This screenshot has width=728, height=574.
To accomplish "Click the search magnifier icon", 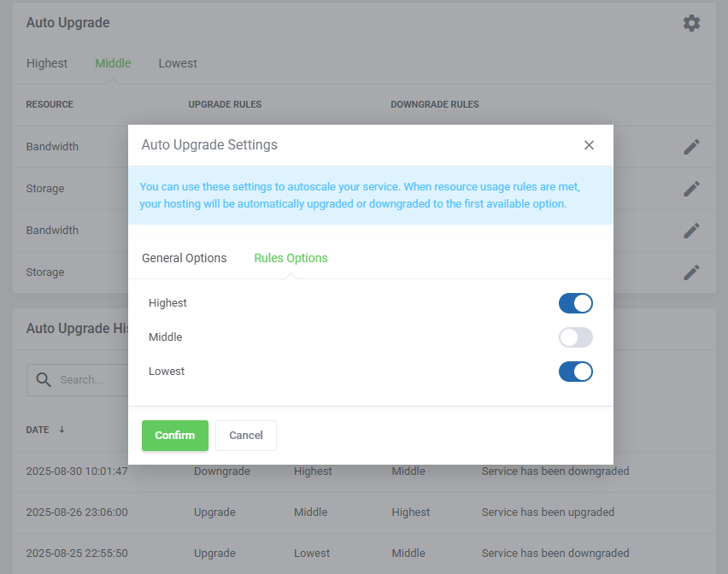I will 44,380.
